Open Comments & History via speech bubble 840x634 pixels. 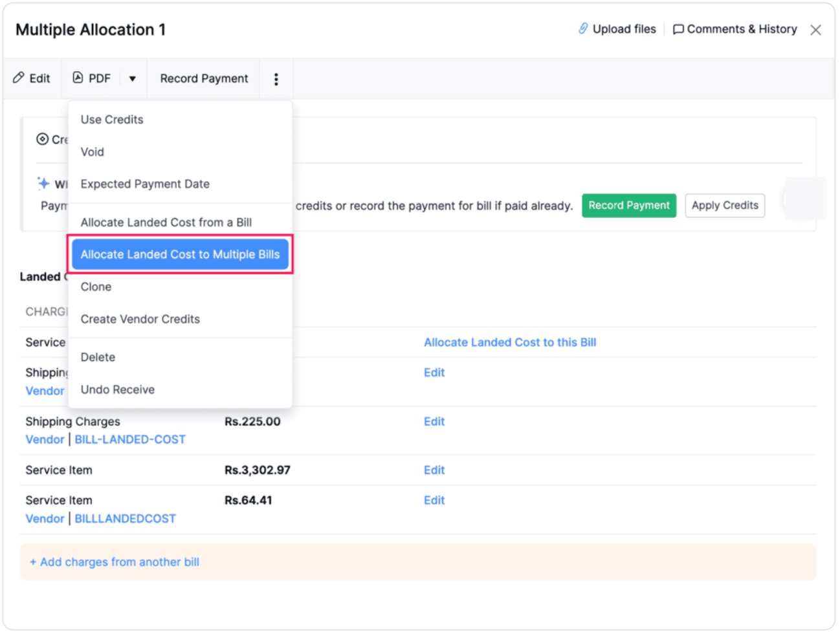(x=678, y=29)
